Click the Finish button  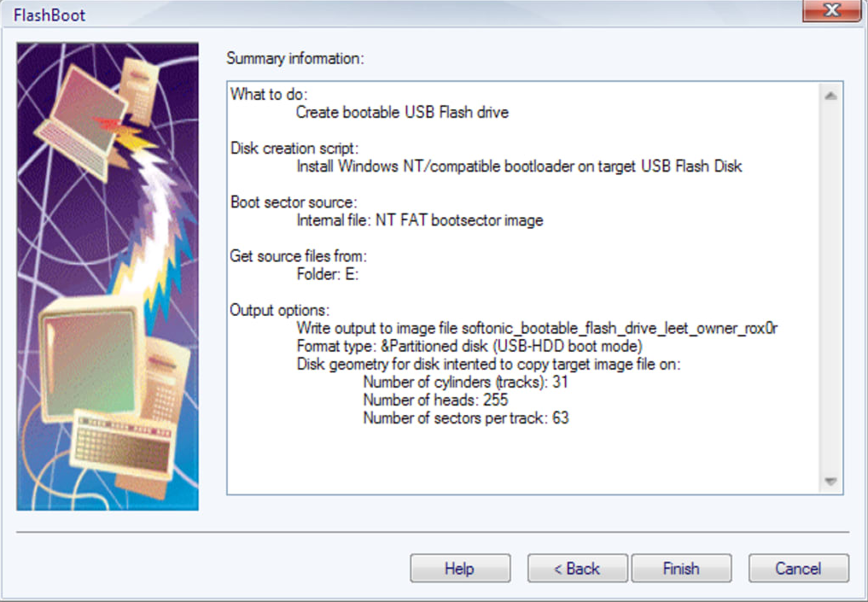[x=681, y=568]
